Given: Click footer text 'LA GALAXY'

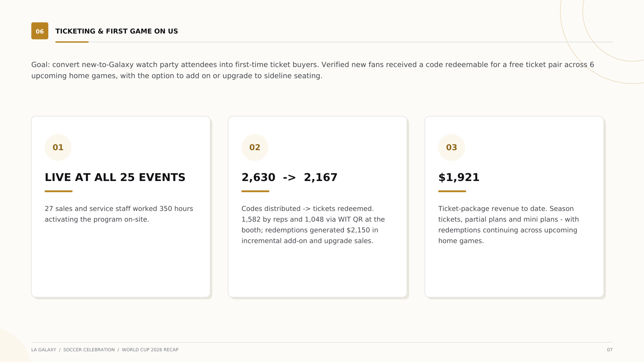Looking at the screenshot, I should pyautogui.click(x=44, y=350).
